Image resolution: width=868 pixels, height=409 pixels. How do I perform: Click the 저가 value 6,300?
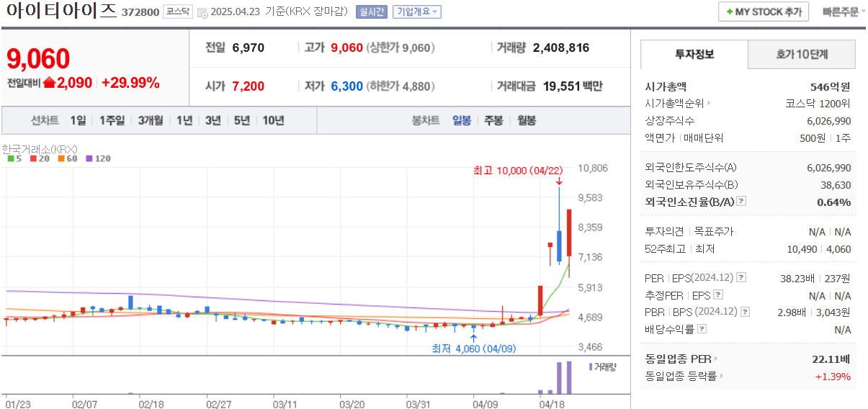click(x=347, y=86)
